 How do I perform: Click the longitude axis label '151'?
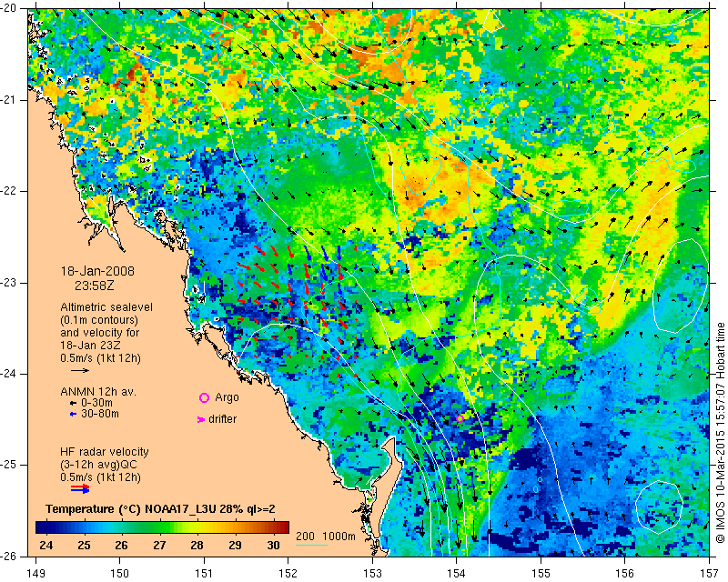tap(204, 574)
